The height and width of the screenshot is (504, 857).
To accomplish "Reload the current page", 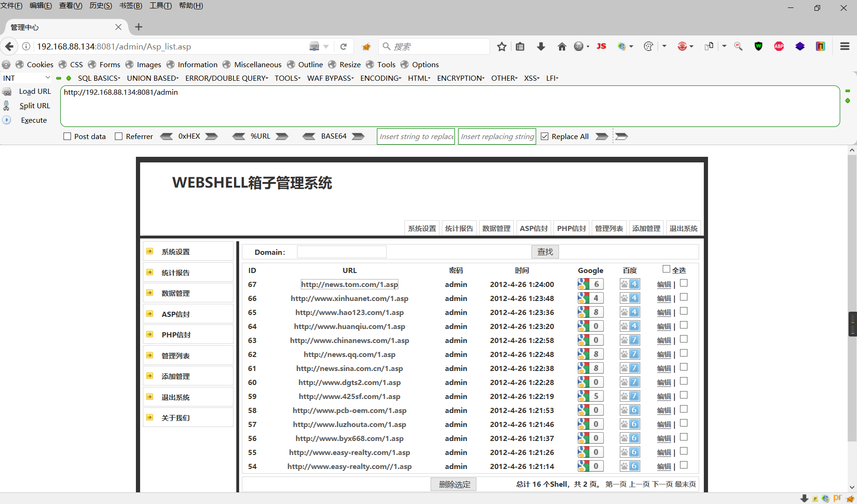I will click(x=343, y=46).
